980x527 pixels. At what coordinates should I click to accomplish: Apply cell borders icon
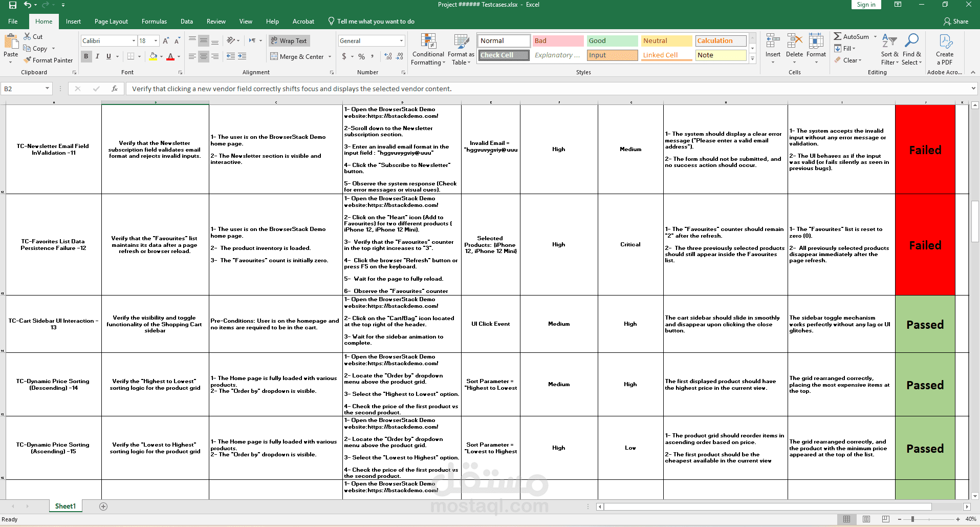131,56
